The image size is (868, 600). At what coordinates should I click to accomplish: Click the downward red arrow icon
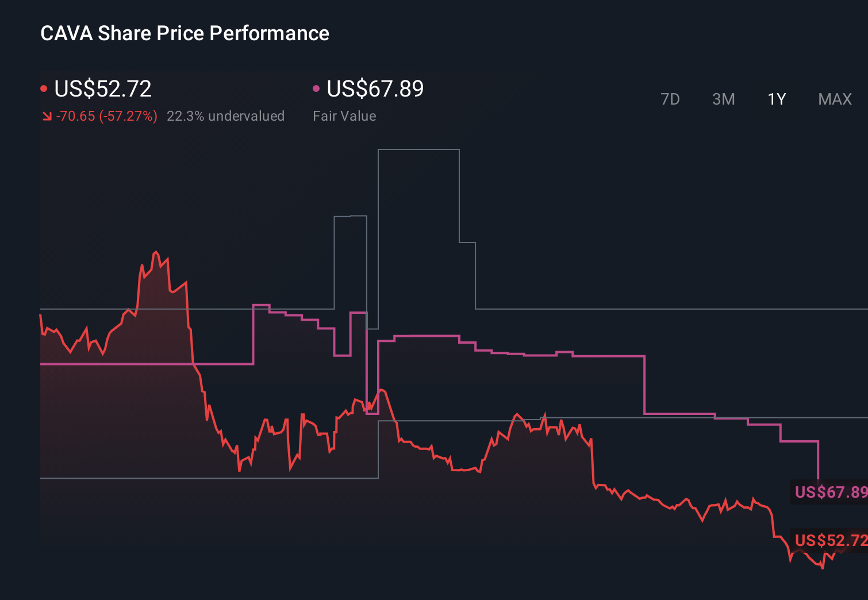pyautogui.click(x=47, y=116)
